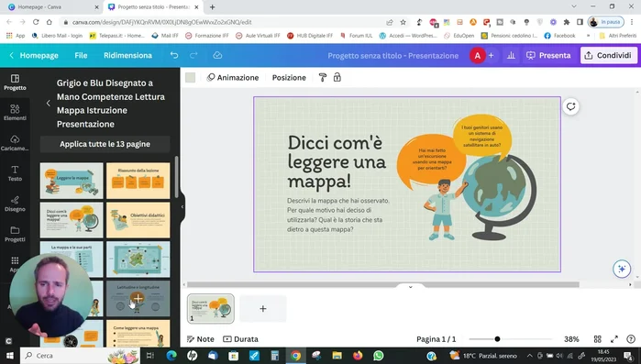Select the Come leggere una mappa template
Screen dimensions: 641x364
click(138, 333)
